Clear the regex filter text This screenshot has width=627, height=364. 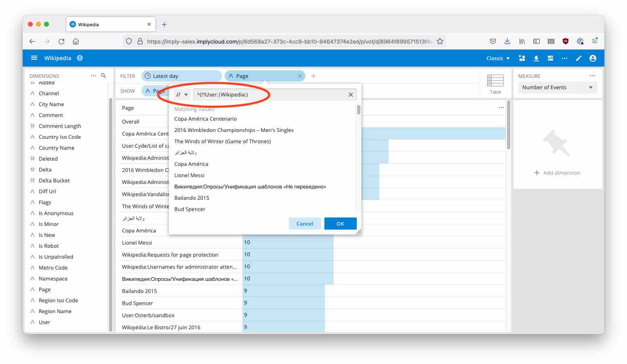click(351, 94)
